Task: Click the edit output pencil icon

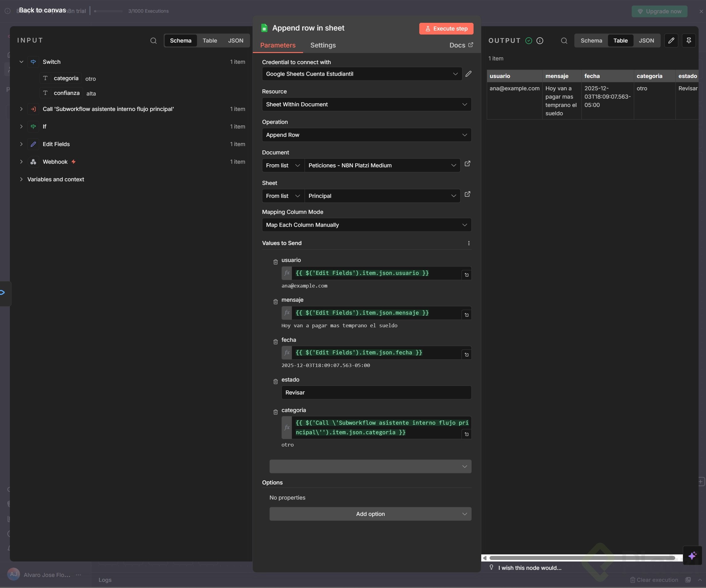Action: pos(671,41)
